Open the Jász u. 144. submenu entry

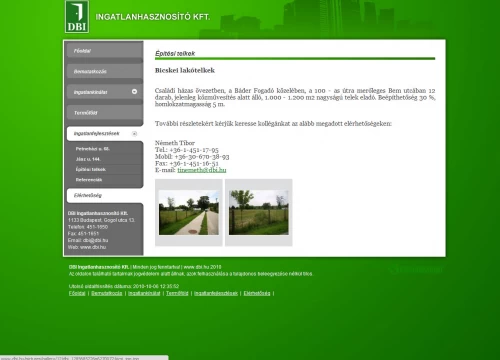(x=88, y=159)
